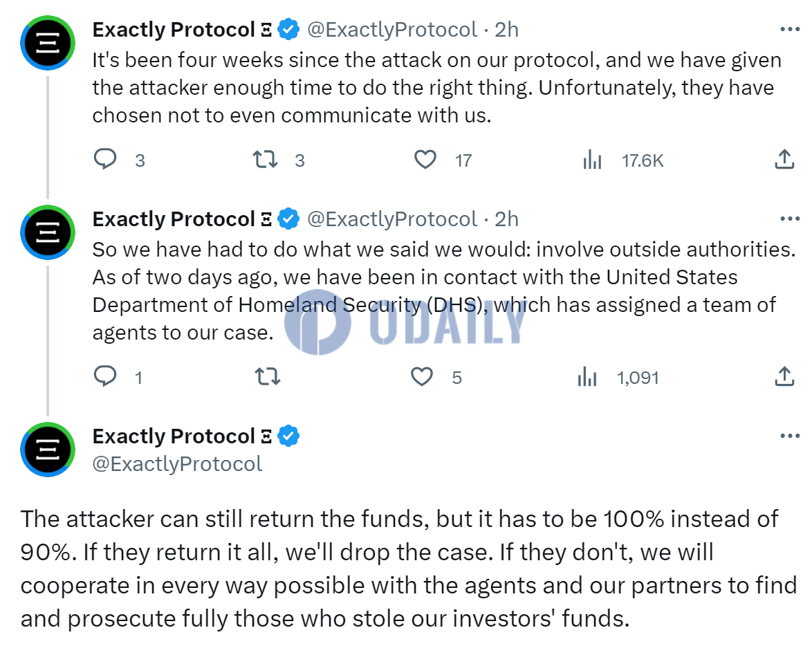Open more options on the third tweet

coord(791,436)
